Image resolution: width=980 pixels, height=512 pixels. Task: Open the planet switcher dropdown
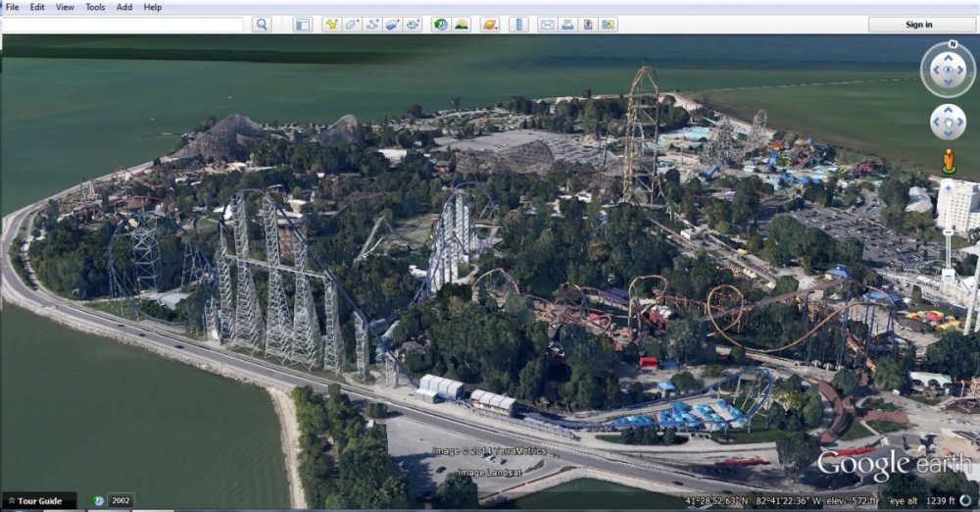tap(490, 25)
